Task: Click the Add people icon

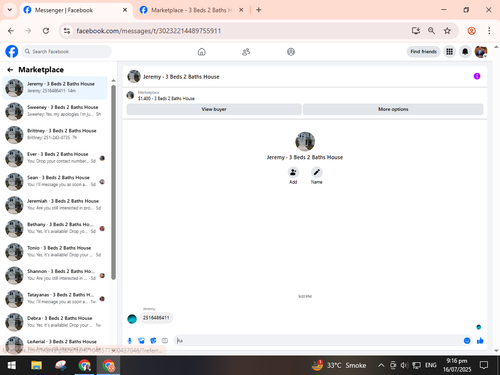Action: (x=293, y=172)
